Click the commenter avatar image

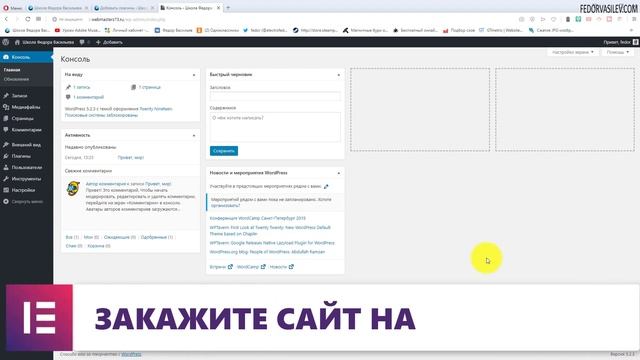point(73,189)
